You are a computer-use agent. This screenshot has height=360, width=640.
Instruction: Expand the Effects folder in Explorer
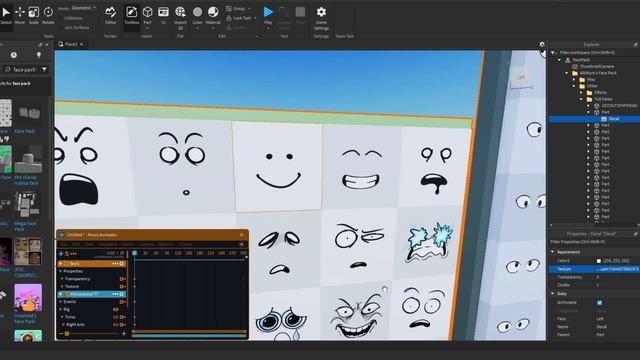click(582, 93)
